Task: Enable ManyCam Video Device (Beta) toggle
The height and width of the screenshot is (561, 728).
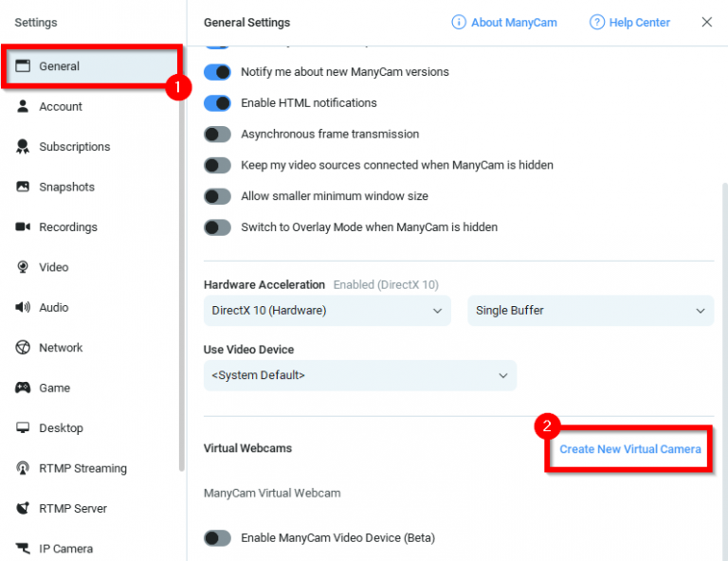Action: (218, 538)
